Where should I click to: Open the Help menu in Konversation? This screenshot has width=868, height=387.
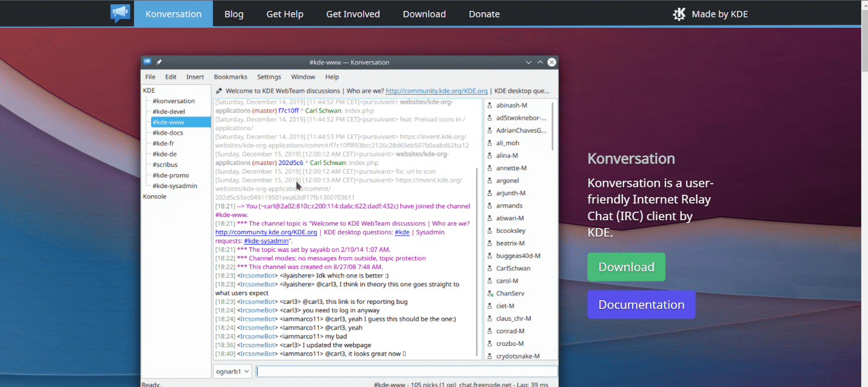(332, 77)
